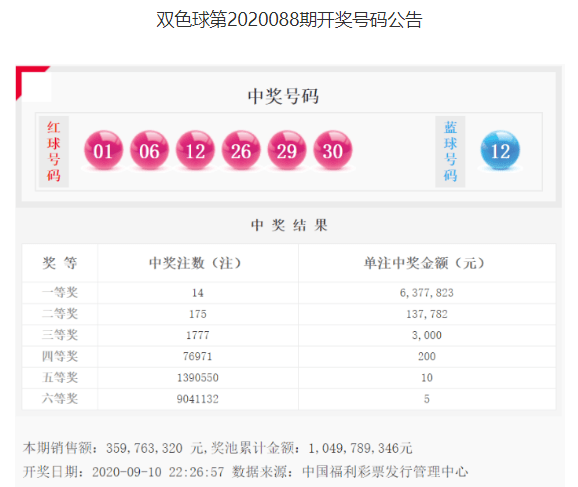The image size is (578, 487).
Task: Click the fourth prize amount 200
Action: pyautogui.click(x=427, y=356)
